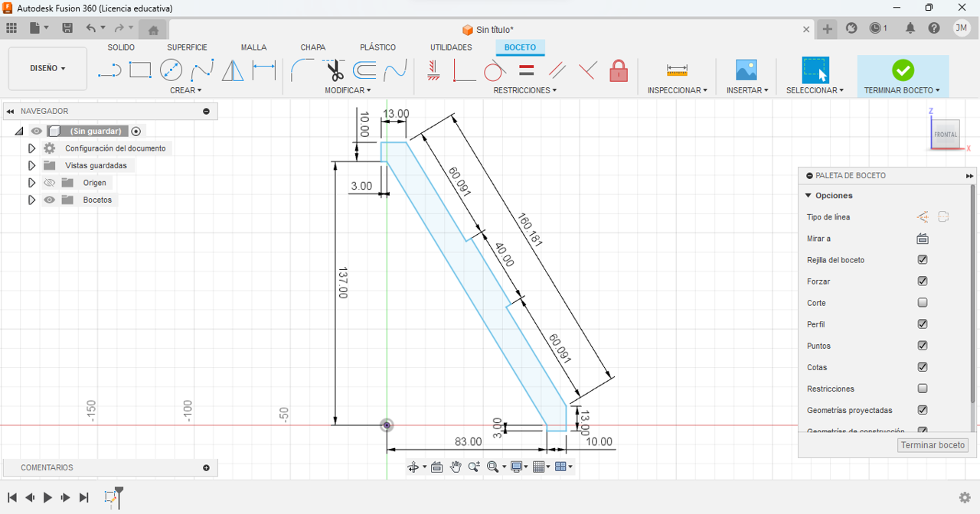The image size is (980, 514).
Task: Toggle Rejilla del boceto checkbox
Action: click(x=923, y=260)
